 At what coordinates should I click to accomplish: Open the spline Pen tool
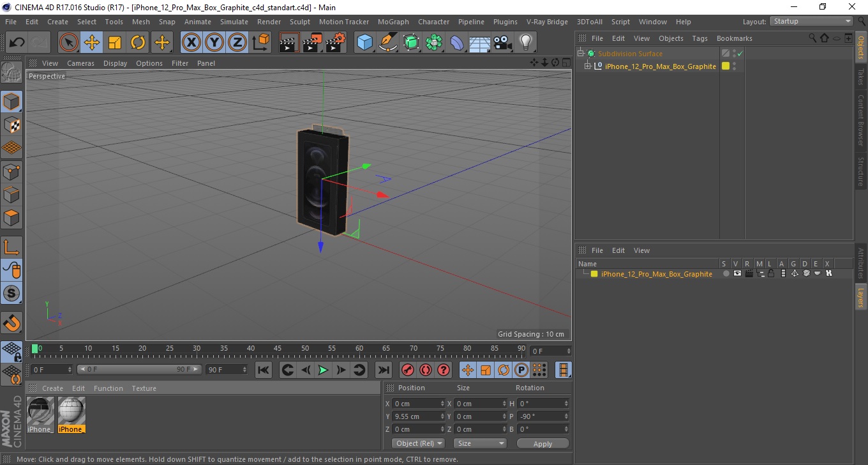[x=388, y=43]
